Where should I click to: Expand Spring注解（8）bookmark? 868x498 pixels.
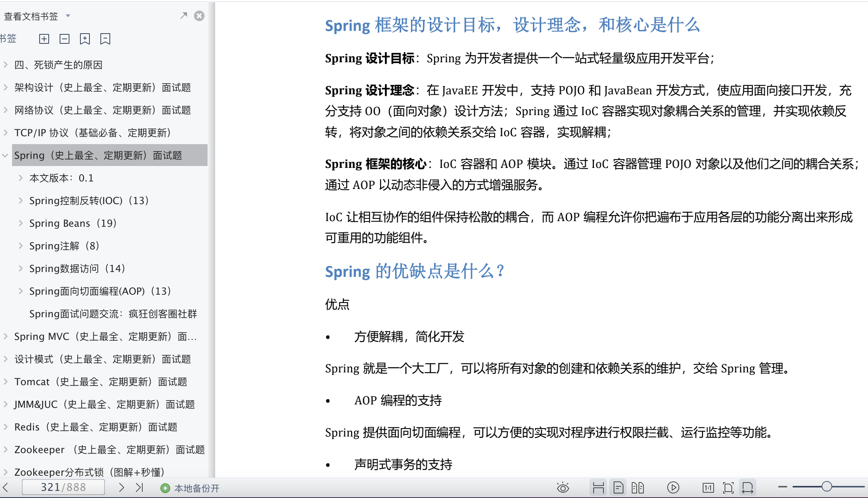point(21,246)
